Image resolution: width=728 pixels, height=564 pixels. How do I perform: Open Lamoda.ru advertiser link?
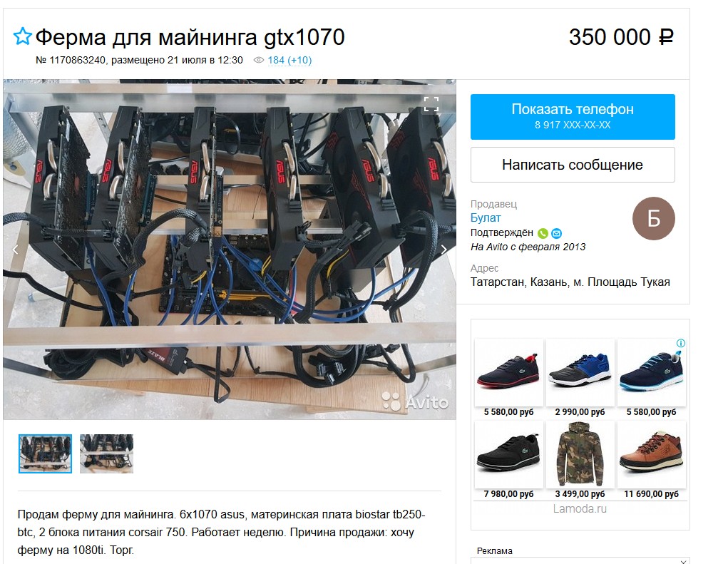point(580,509)
